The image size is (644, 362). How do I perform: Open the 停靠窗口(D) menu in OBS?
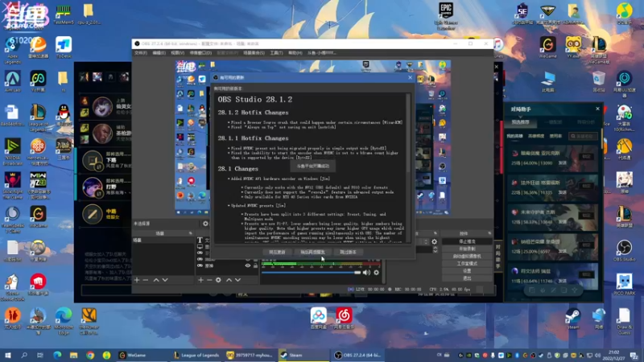tap(200, 53)
